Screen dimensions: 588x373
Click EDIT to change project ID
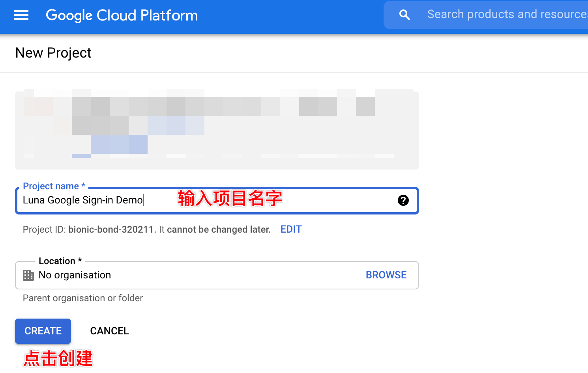coord(291,229)
